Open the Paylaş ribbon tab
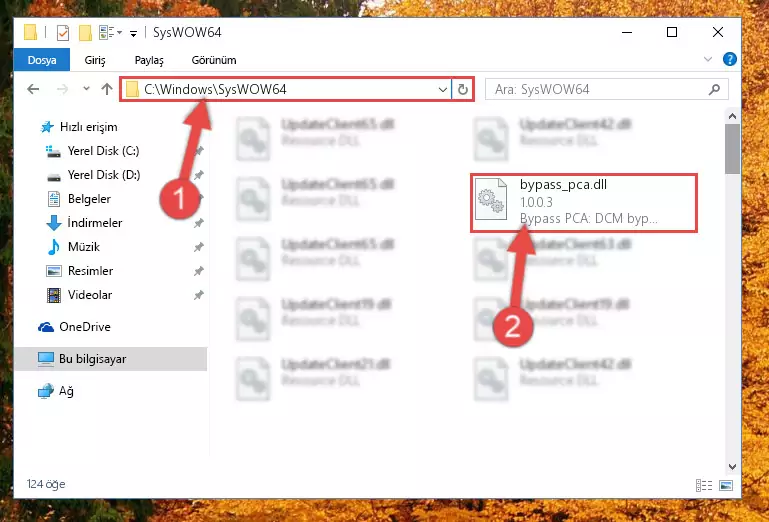The image size is (769, 522). point(149,60)
